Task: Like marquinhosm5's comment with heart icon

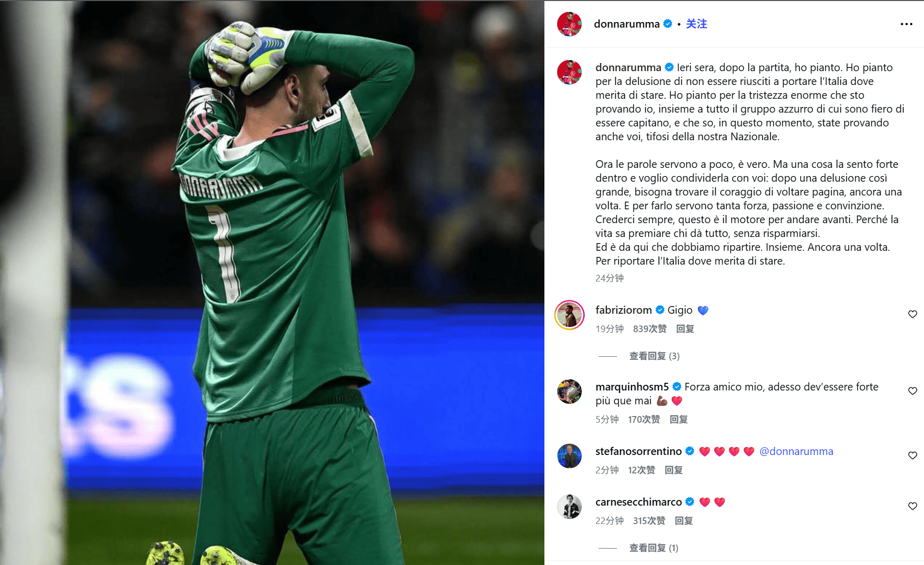Action: pyautogui.click(x=912, y=391)
